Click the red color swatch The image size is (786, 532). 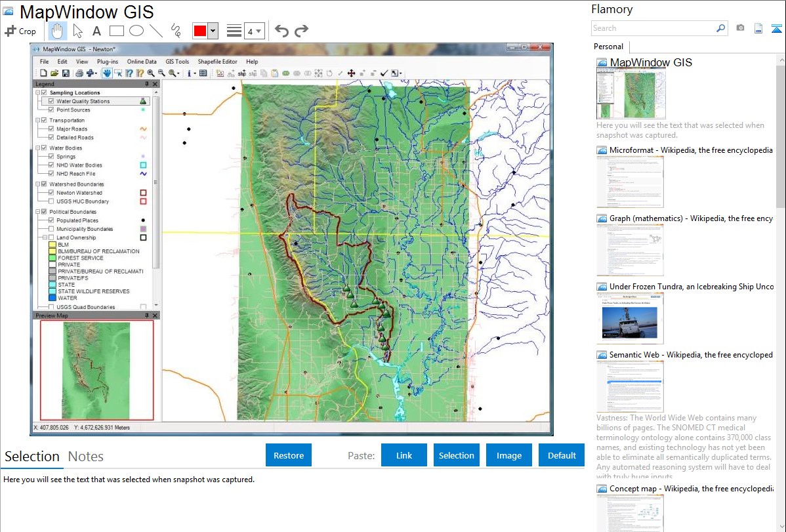pyautogui.click(x=200, y=31)
